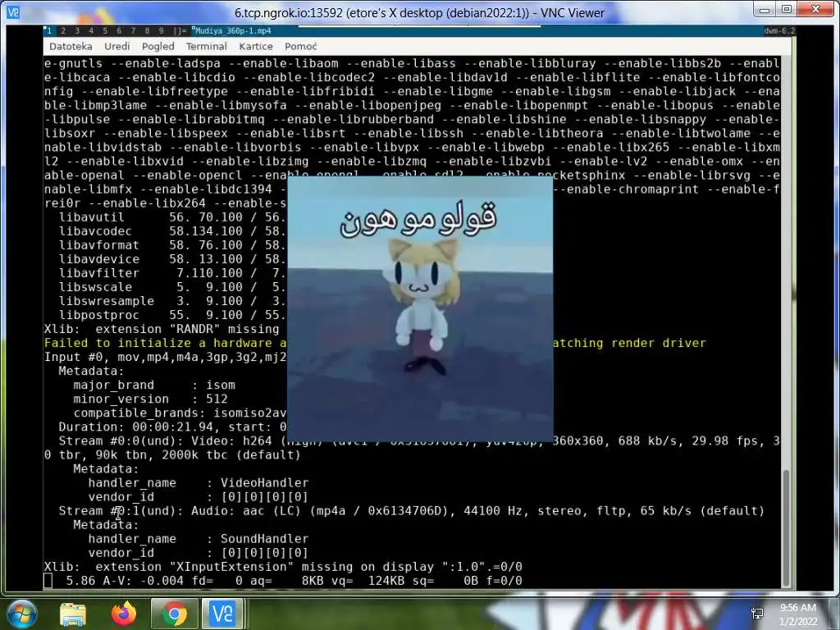Open the Uredi menu

pos(116,47)
